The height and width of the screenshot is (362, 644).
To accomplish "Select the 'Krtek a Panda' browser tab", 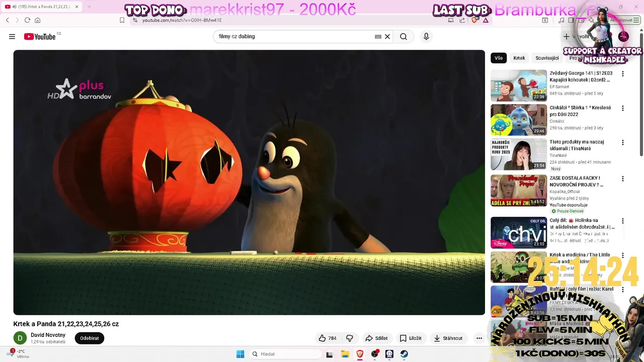I will [x=42, y=7].
